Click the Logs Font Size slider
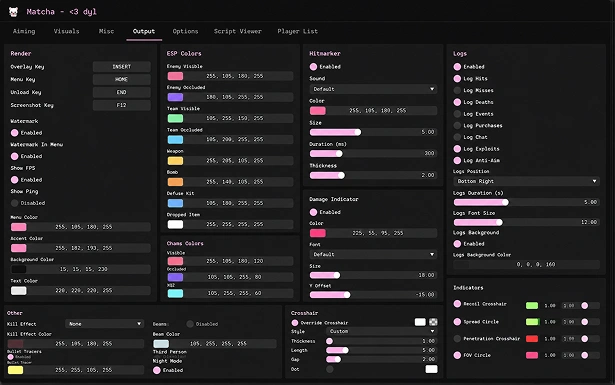The width and height of the screenshot is (615, 385). (526, 222)
